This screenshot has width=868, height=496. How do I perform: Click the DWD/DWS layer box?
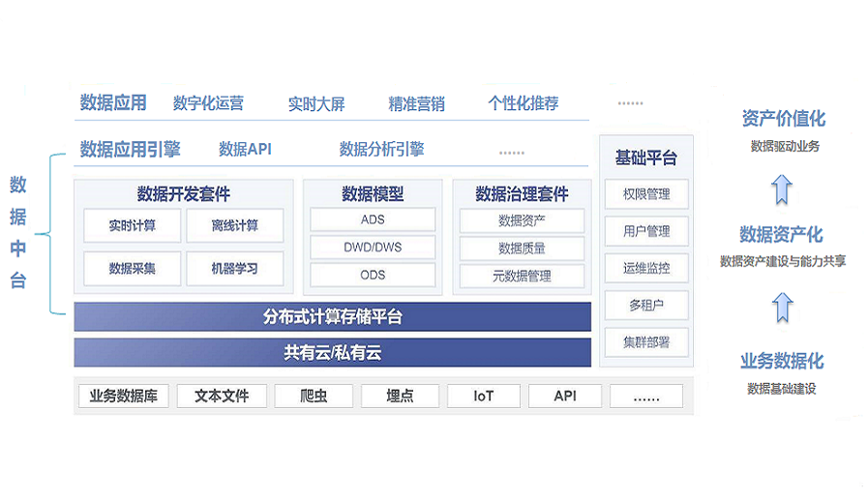pos(372,248)
